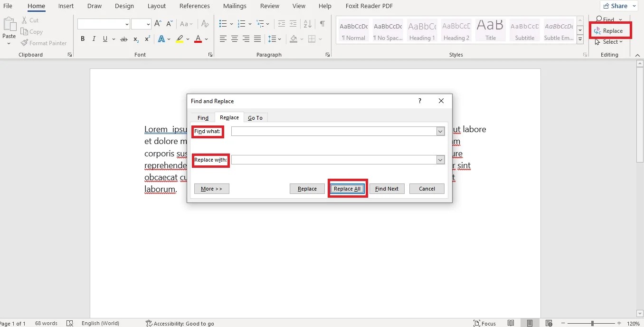Expand options with the More button
This screenshot has height=327, width=644.
coord(211,188)
